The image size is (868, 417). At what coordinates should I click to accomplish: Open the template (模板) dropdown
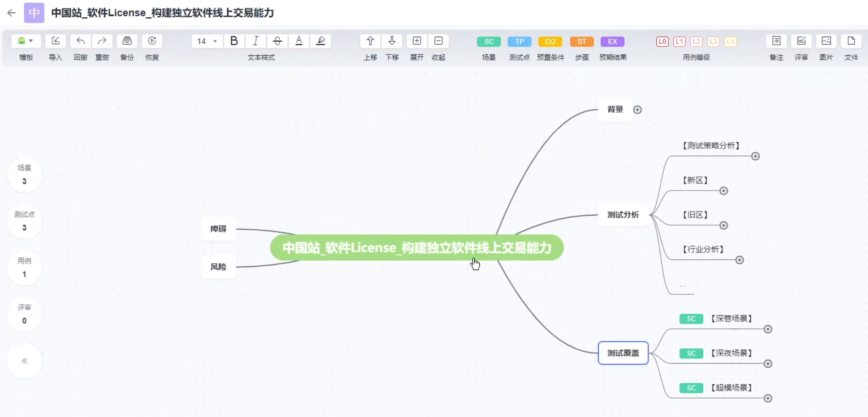click(26, 41)
